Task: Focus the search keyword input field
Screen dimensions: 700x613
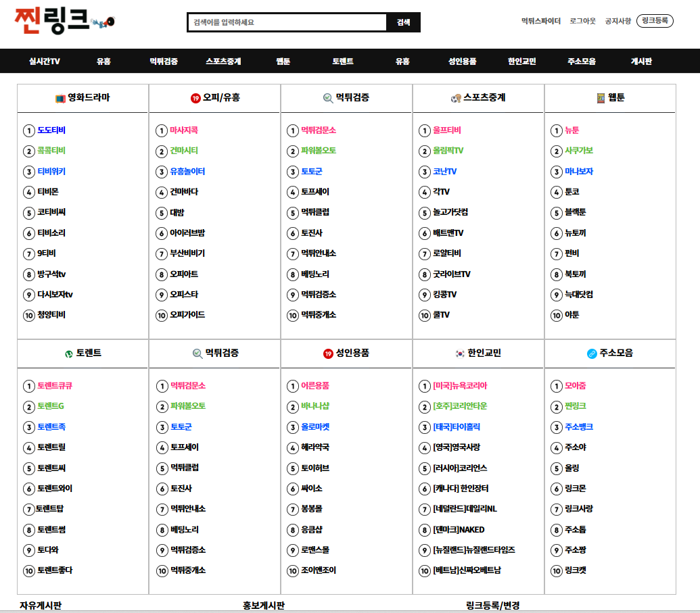Action: click(x=287, y=22)
